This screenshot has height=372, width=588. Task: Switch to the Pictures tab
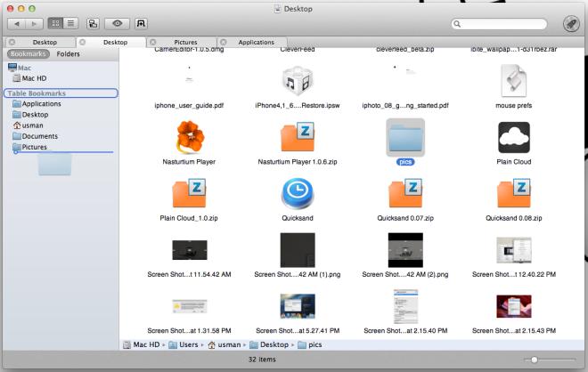pyautogui.click(x=185, y=42)
